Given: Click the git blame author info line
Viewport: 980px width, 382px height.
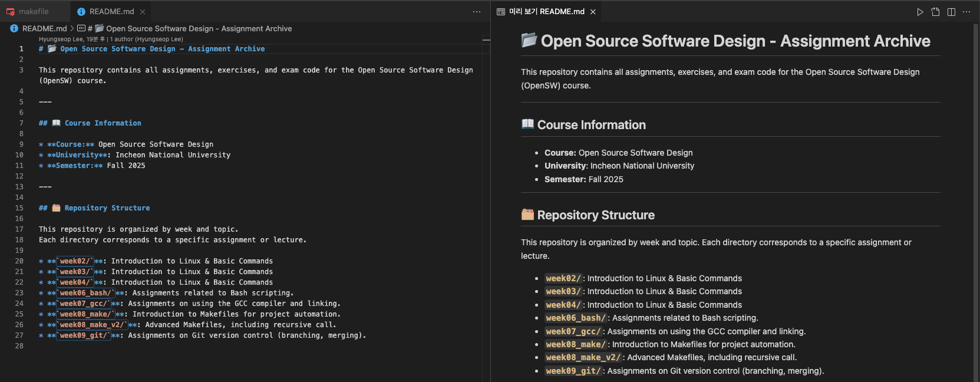Looking at the screenshot, I should tap(111, 39).
